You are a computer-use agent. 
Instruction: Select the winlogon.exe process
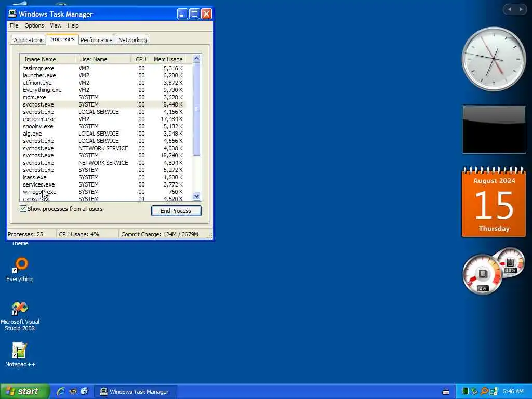[103, 192]
